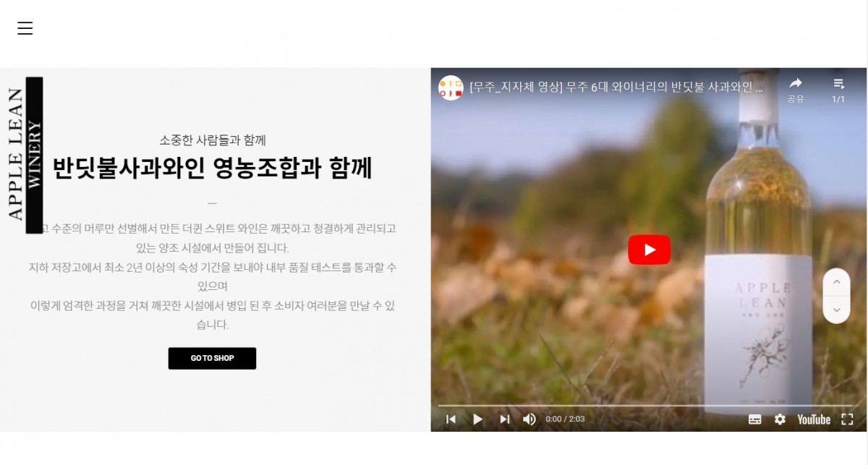The image size is (868, 465).
Task: Click the channel avatar logo
Action: click(451, 88)
